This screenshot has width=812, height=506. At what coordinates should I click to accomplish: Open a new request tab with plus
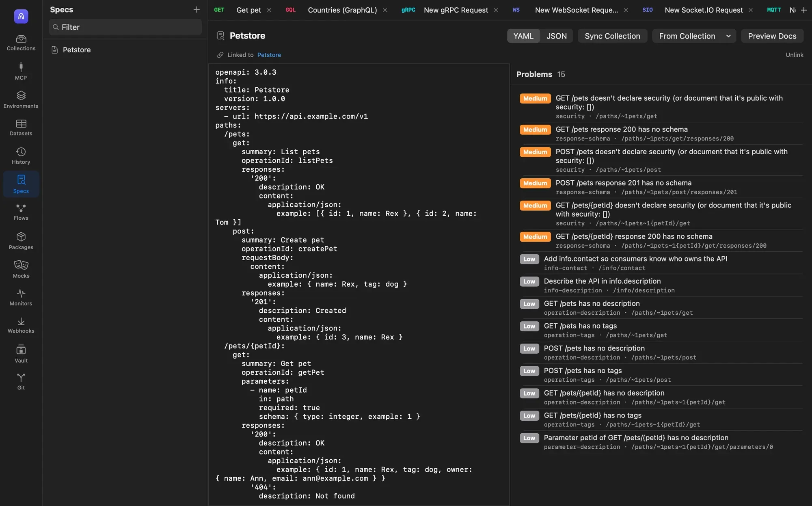coord(804,10)
